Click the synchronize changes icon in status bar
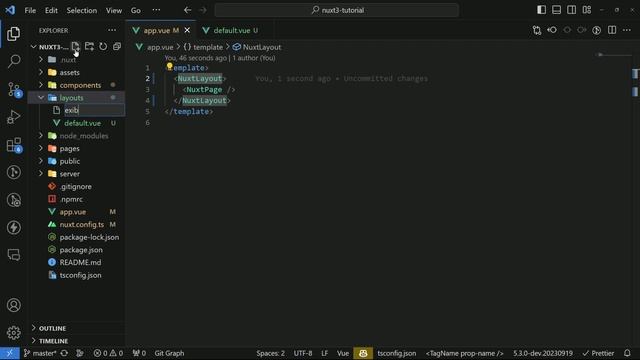Image resolution: width=640 pixels, height=360 pixels. point(64,353)
